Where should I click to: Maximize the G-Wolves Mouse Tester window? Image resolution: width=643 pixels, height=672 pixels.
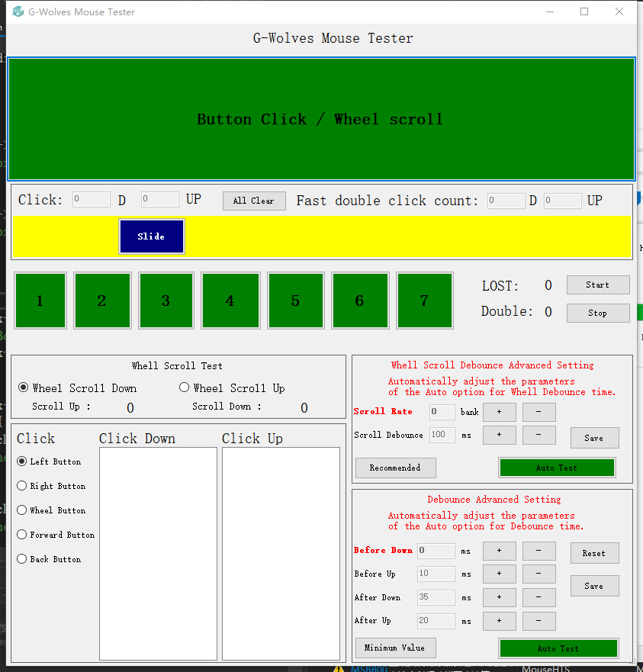click(584, 11)
